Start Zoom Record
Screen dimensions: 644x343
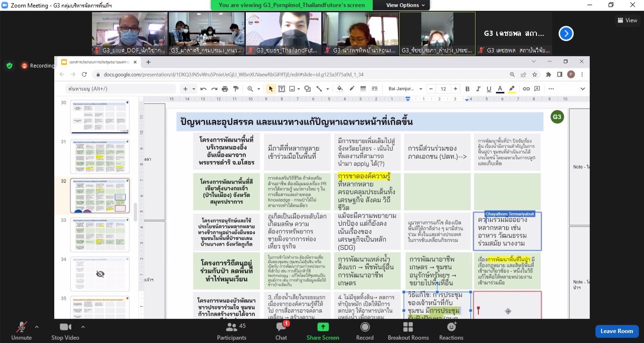pos(365,330)
